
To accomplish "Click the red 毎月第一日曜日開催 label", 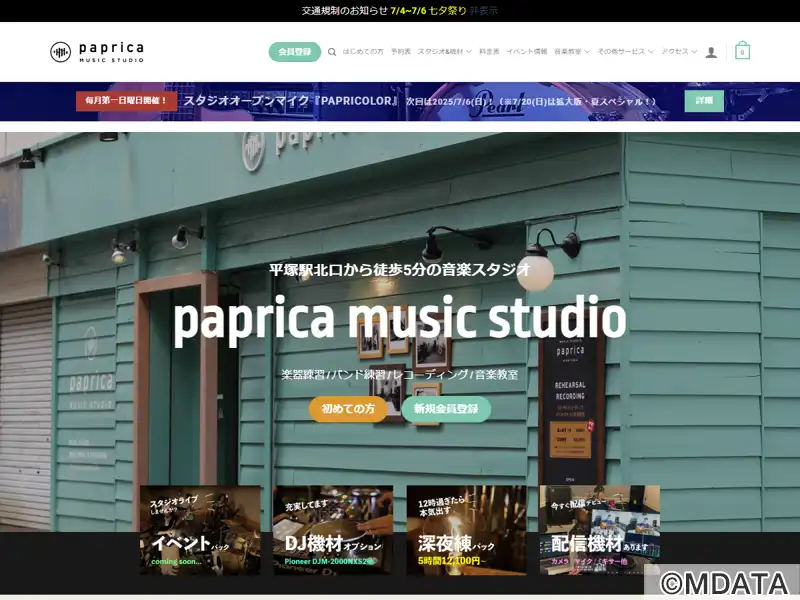I will click(127, 101).
